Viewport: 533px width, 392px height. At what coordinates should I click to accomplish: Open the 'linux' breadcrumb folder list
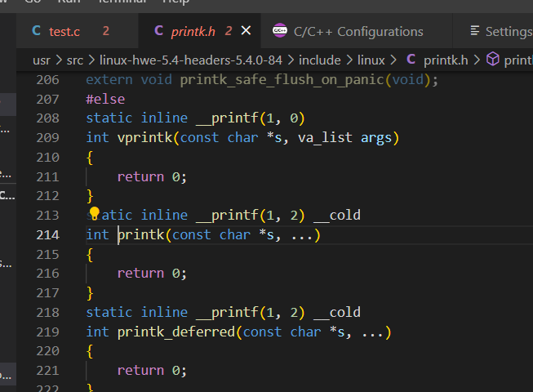pyautogui.click(x=371, y=60)
